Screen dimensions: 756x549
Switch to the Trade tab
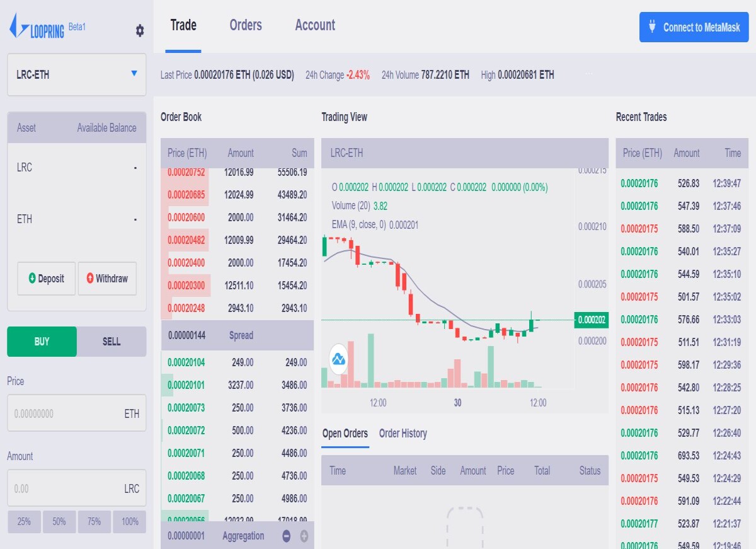pos(183,25)
